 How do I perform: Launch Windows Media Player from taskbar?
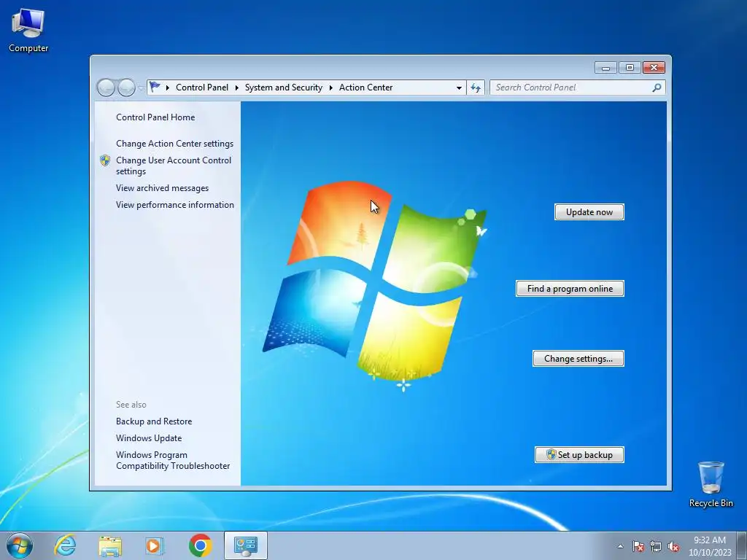coord(155,545)
